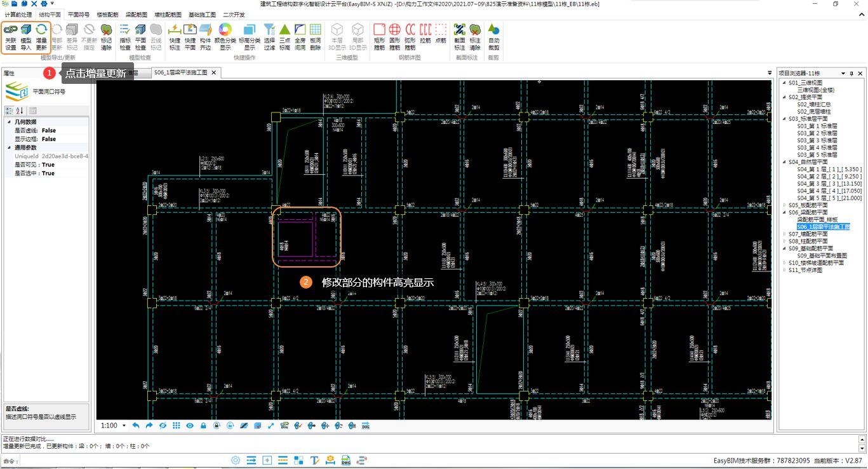This screenshot has height=469, width=868.
Task: Expand the S07_墙配筋平面 tree node
Action: [x=785, y=234]
